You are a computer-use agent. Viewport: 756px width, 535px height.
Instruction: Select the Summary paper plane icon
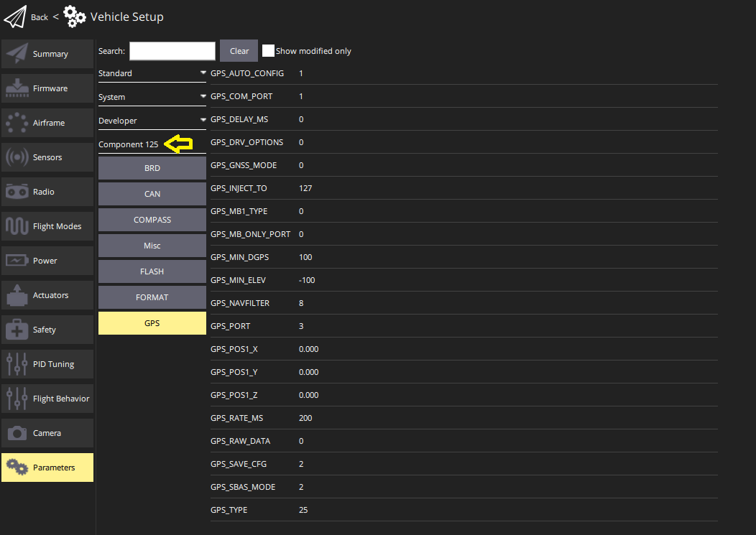16,53
